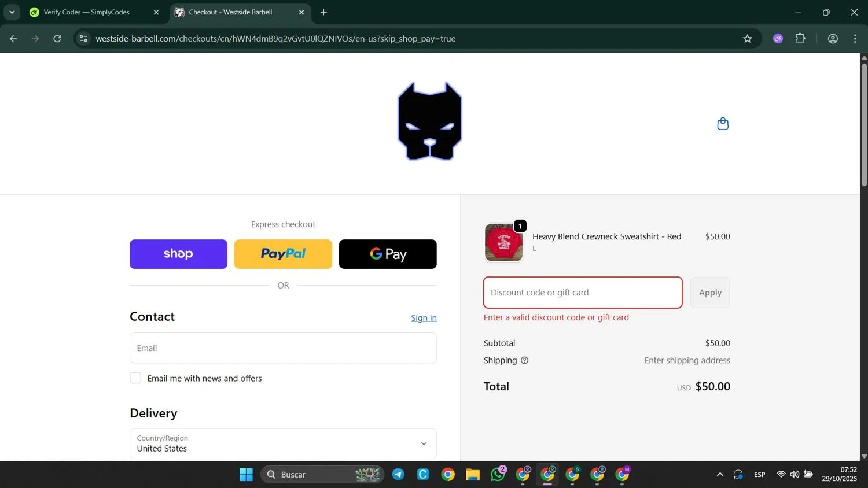Viewport: 868px width, 488px height.
Task: Go forward with the browser forward arrow
Action: [35, 39]
